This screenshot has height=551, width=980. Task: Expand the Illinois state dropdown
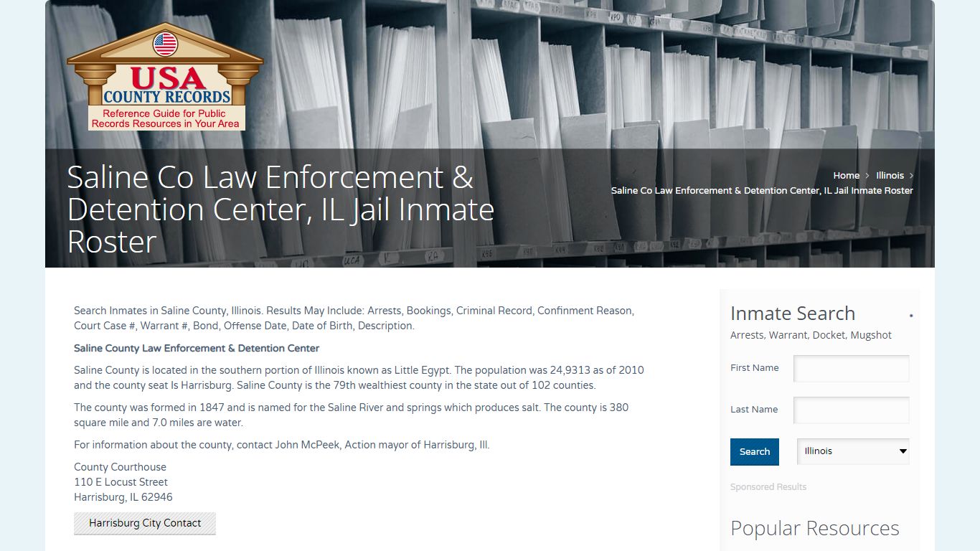point(853,451)
